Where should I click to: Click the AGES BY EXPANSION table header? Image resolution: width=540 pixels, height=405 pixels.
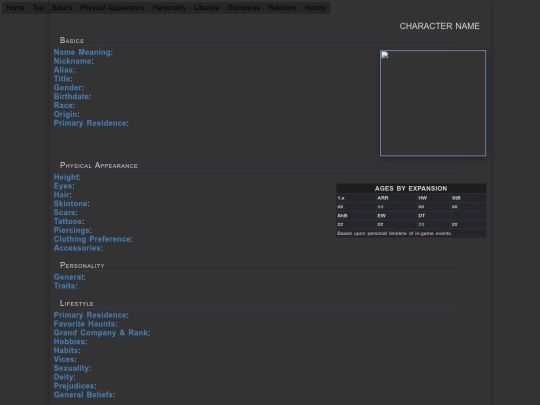pos(411,188)
